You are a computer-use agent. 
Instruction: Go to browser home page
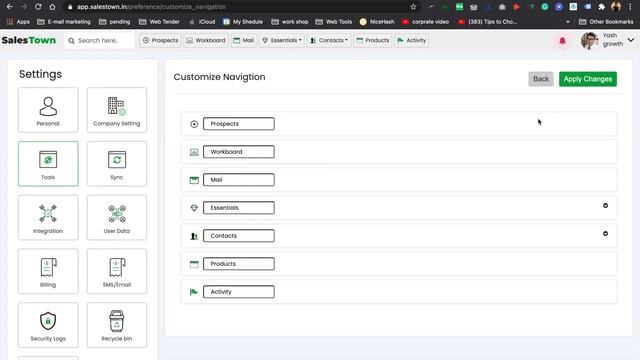click(52, 7)
